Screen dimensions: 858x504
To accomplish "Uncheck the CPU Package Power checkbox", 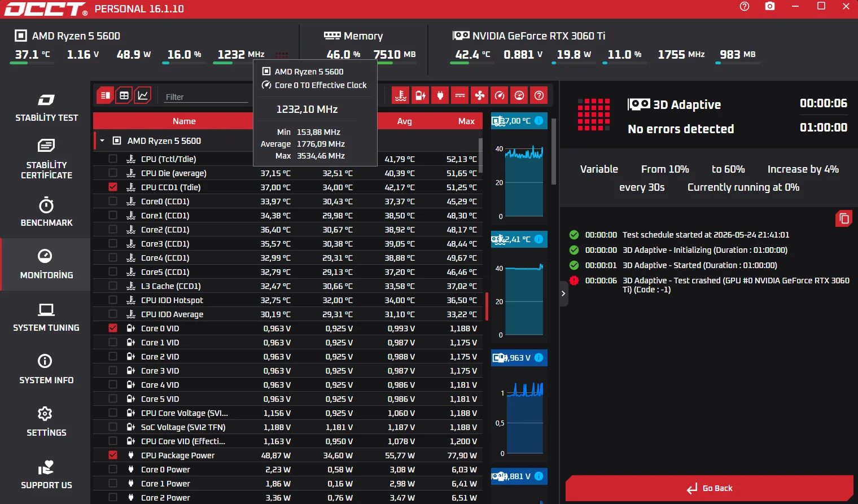I will click(113, 455).
